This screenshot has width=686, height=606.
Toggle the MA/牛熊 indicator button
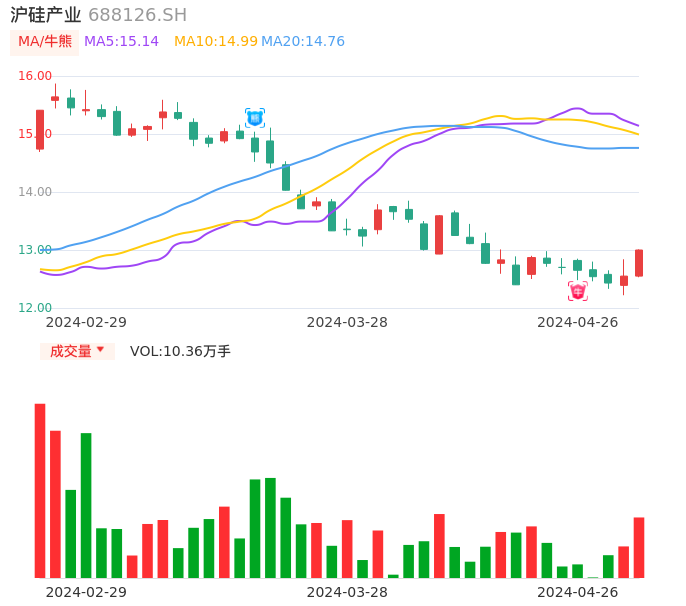click(x=45, y=41)
